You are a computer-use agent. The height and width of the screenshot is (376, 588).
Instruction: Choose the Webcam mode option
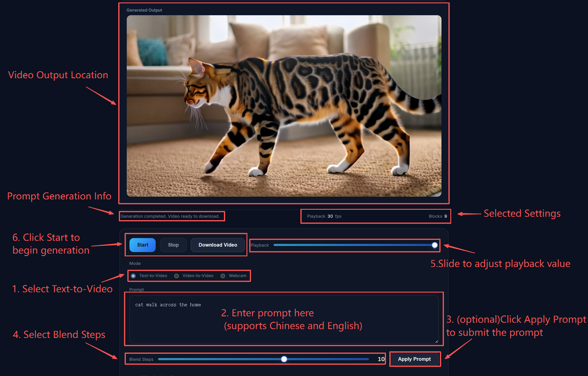[x=223, y=276]
